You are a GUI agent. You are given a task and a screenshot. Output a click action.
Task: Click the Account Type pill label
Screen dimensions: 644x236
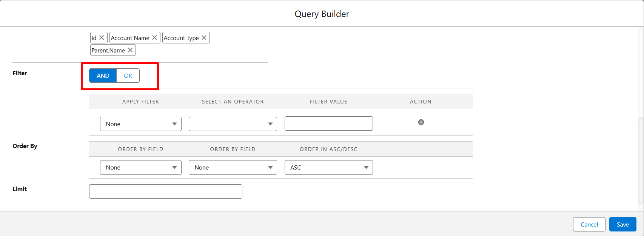coord(181,38)
